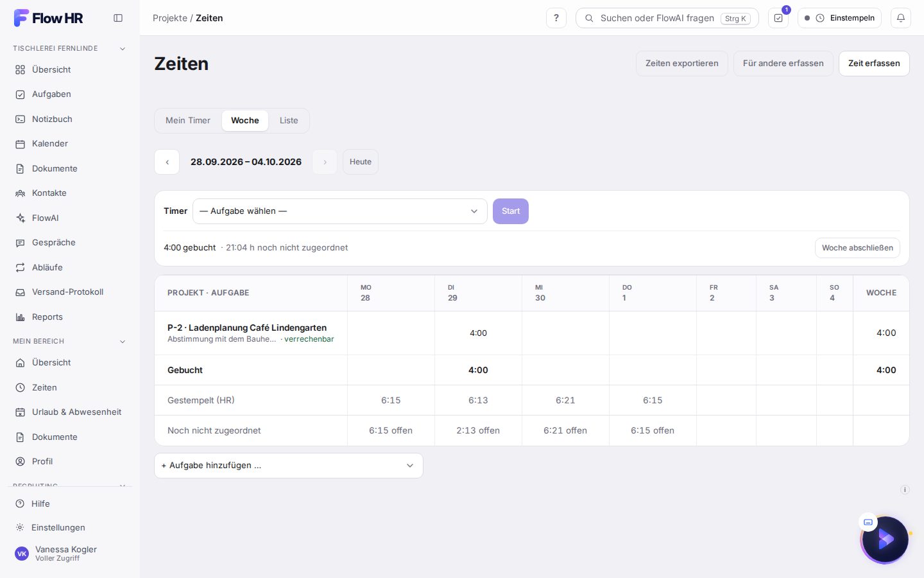Open Versand-Protokoll in the sidebar
The width and height of the screenshot is (924, 578).
point(69,292)
